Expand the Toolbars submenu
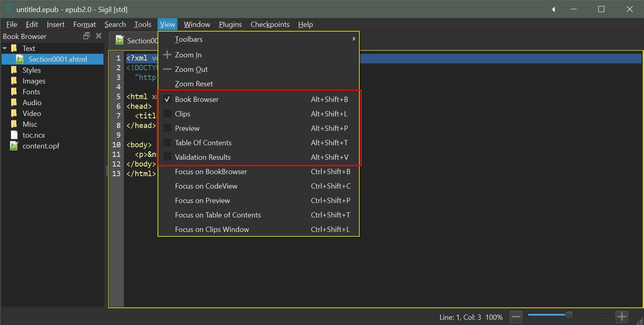Viewport: 644px width, 325px height. (259, 39)
